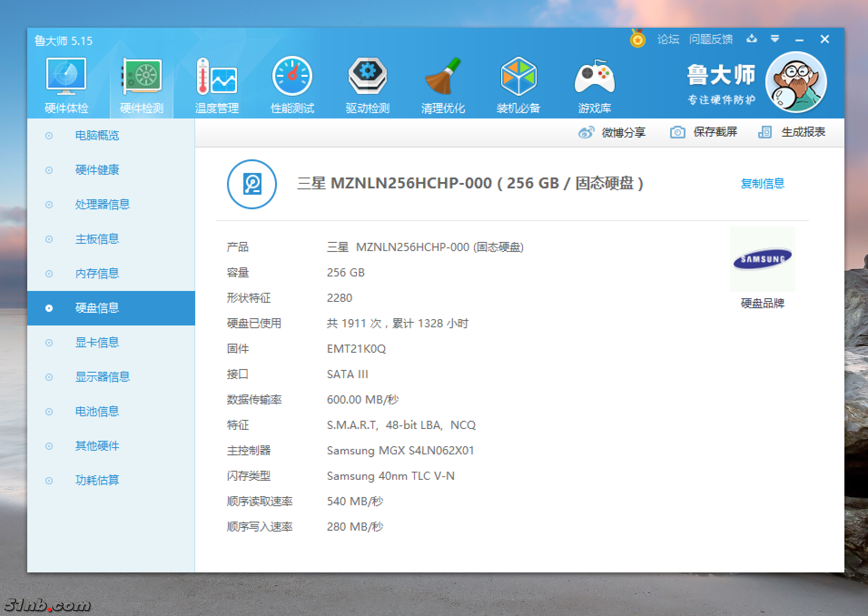Select the 温度管理 thermometer icon
This screenshot has width=868, height=616.
(x=217, y=76)
